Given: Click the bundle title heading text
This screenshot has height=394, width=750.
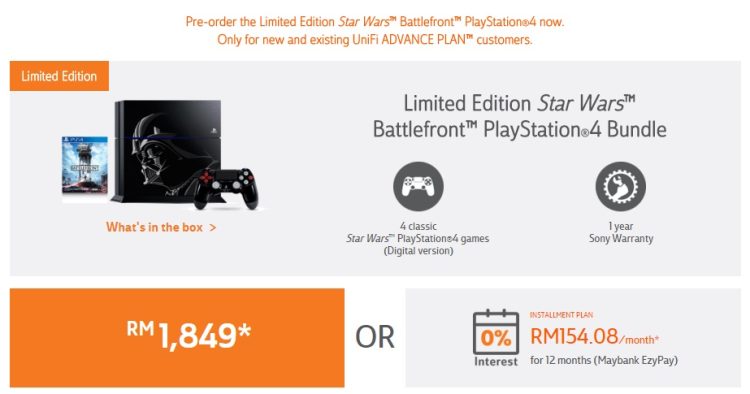Looking at the screenshot, I should (x=519, y=116).
